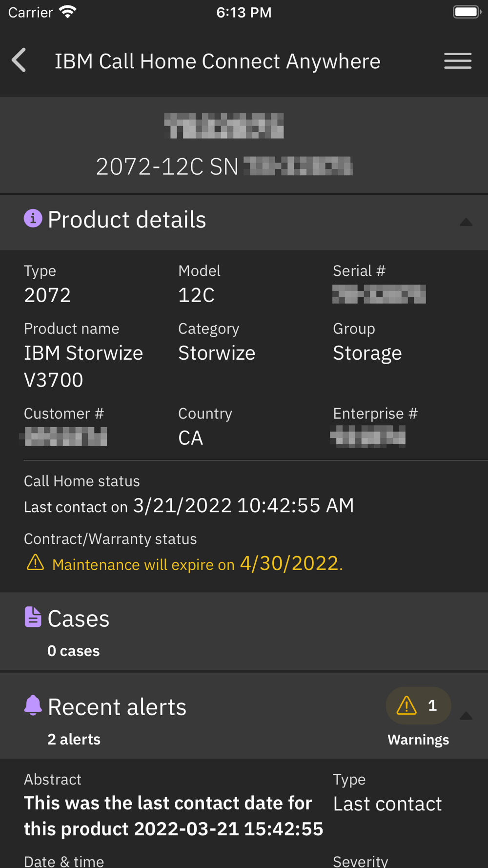Screen dimensions: 488x868
Task: Tap the alert type Last contact
Action: [387, 804]
